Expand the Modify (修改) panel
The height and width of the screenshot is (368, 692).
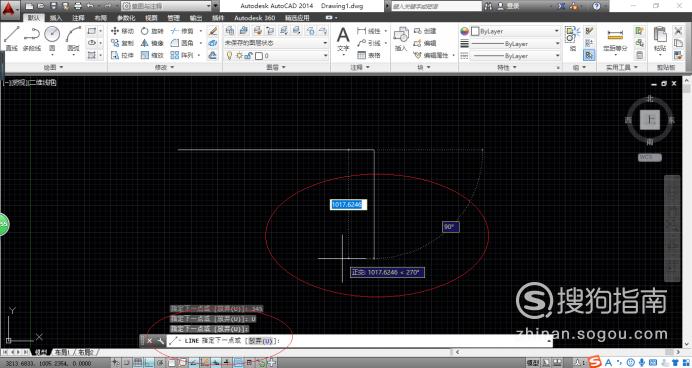click(x=165, y=67)
